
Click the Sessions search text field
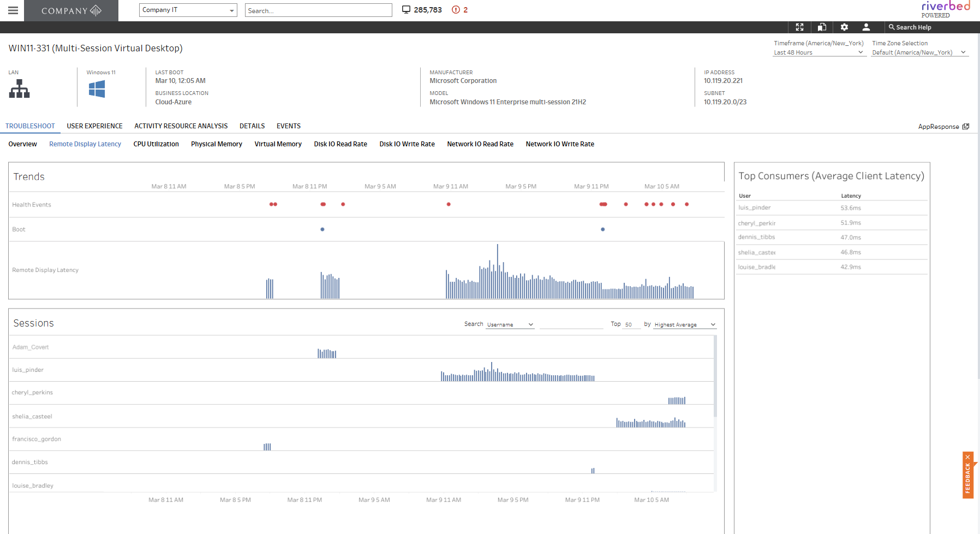pyautogui.click(x=571, y=324)
